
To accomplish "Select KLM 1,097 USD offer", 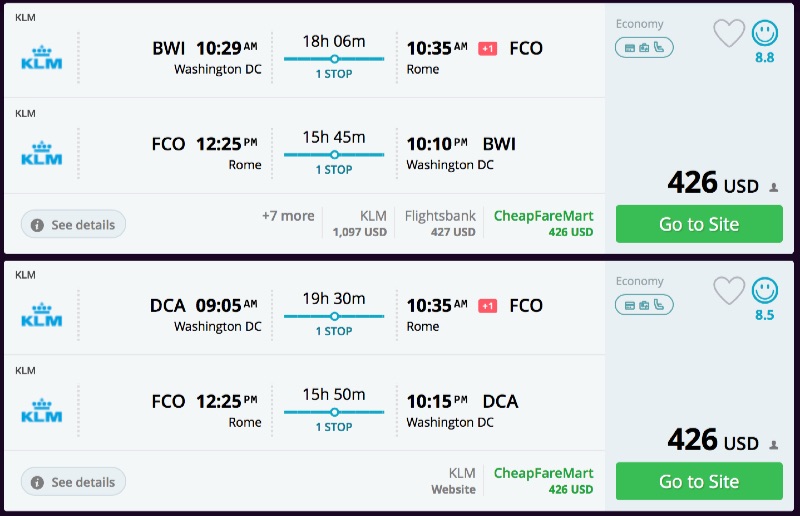I will (x=360, y=223).
